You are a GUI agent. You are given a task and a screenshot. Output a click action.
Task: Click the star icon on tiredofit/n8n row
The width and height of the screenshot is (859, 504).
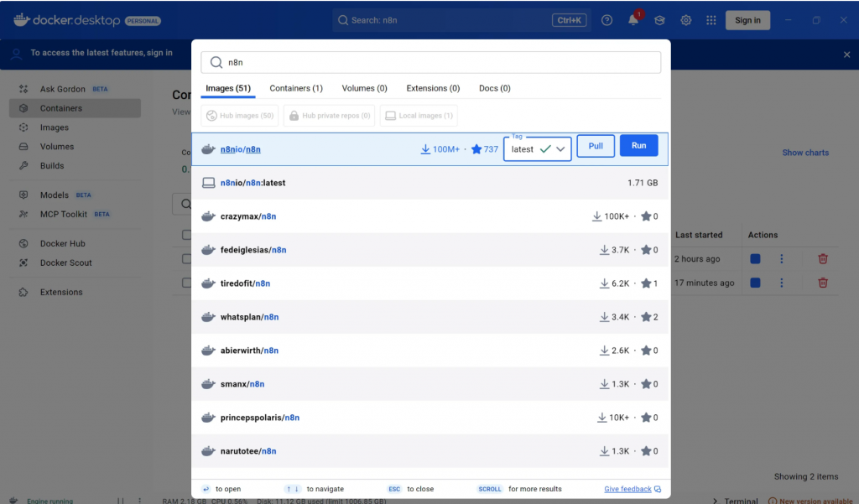click(646, 283)
